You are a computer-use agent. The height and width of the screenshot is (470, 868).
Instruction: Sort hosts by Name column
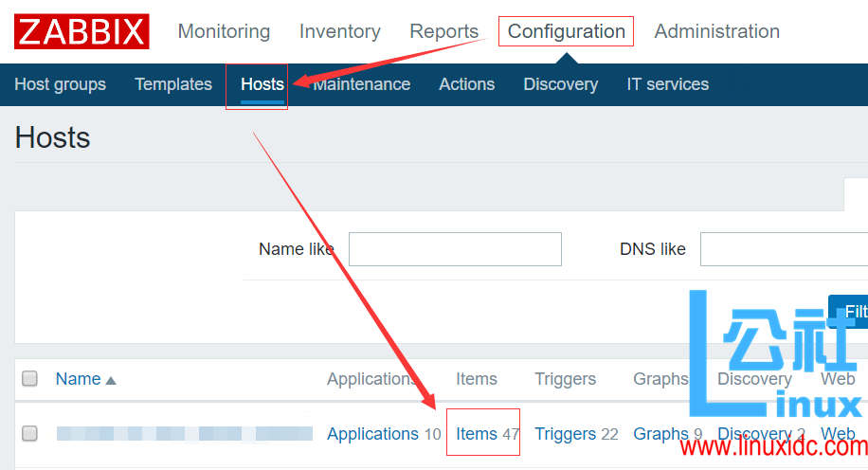point(78,379)
